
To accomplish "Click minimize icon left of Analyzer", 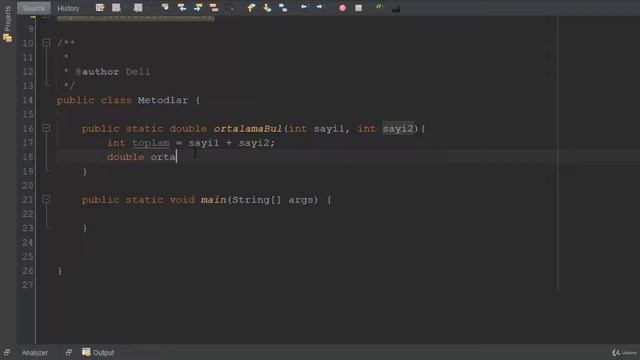I will point(7,352).
